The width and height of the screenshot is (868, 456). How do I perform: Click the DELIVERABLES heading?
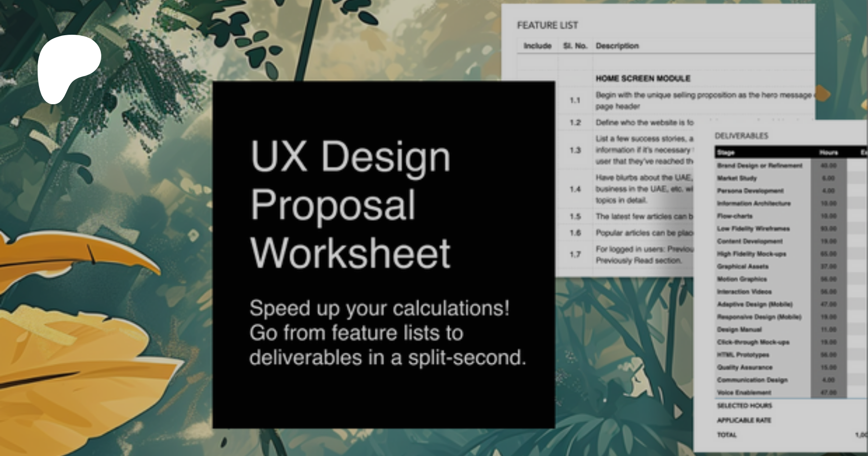tap(741, 136)
